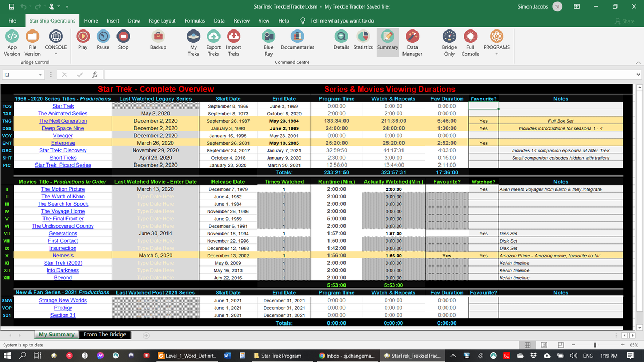Run the Backup briefcase icon
Screen dimensions: 644x362
[158, 36]
